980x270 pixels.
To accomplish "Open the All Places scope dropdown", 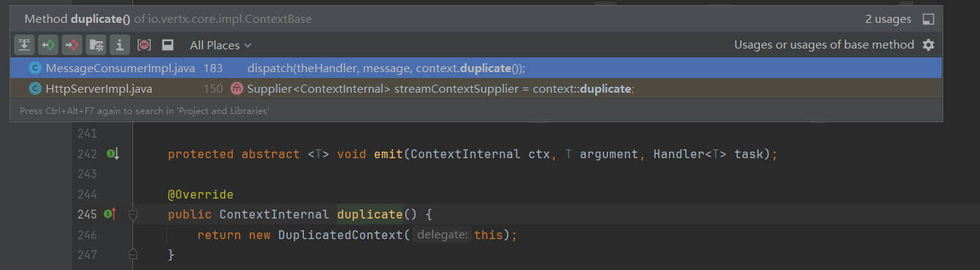I will [x=220, y=46].
